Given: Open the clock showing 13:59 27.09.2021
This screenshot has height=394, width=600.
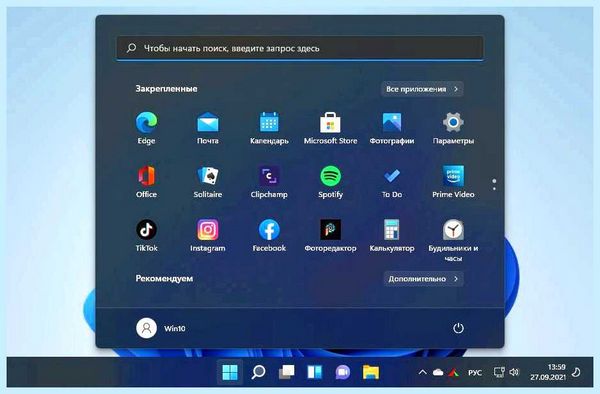Looking at the screenshot, I should pos(548,372).
